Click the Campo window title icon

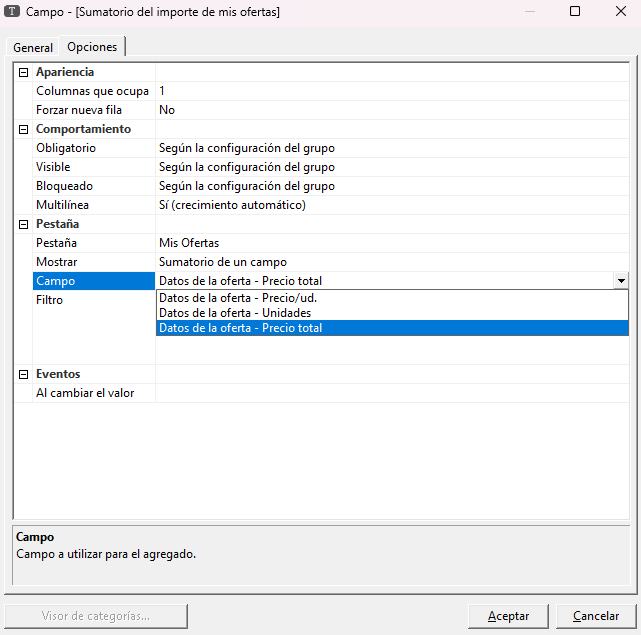(14, 12)
